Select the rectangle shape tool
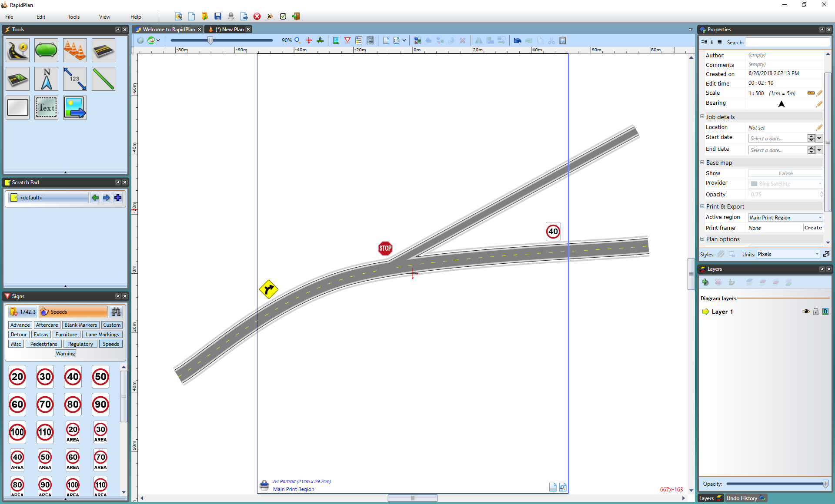This screenshot has width=835, height=504. (x=18, y=108)
